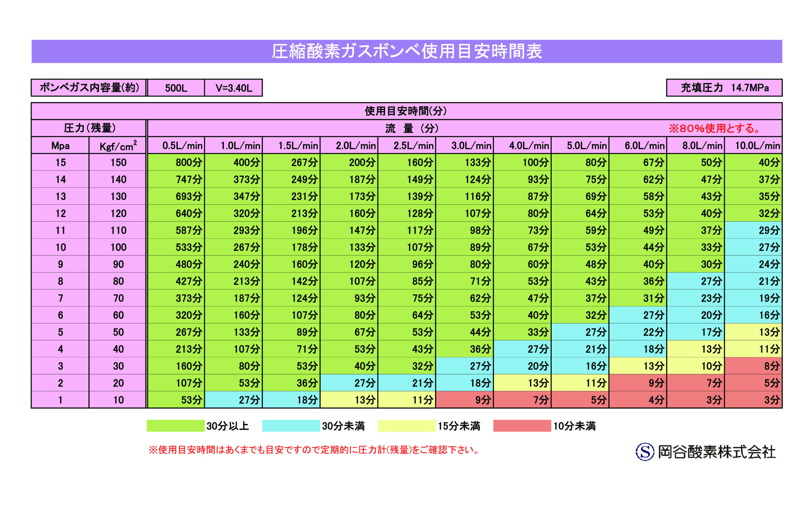Click the Okaya Sanso company S logo

(x=645, y=452)
